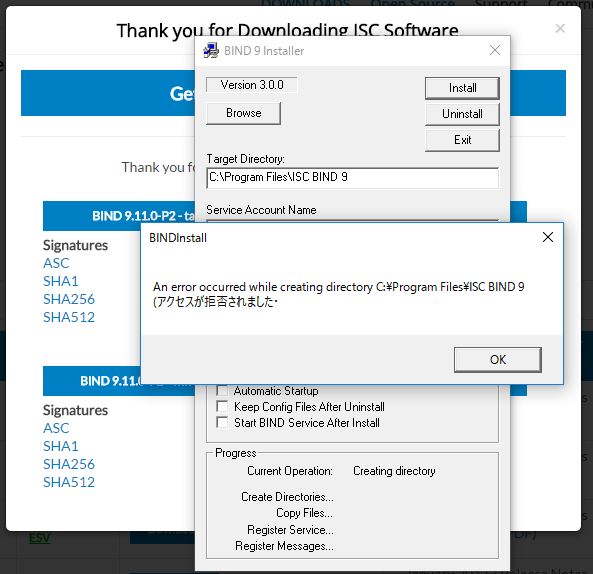This screenshot has width=593, height=574.
Task: Click OK in the BINDInstall error dialog
Action: click(x=498, y=360)
